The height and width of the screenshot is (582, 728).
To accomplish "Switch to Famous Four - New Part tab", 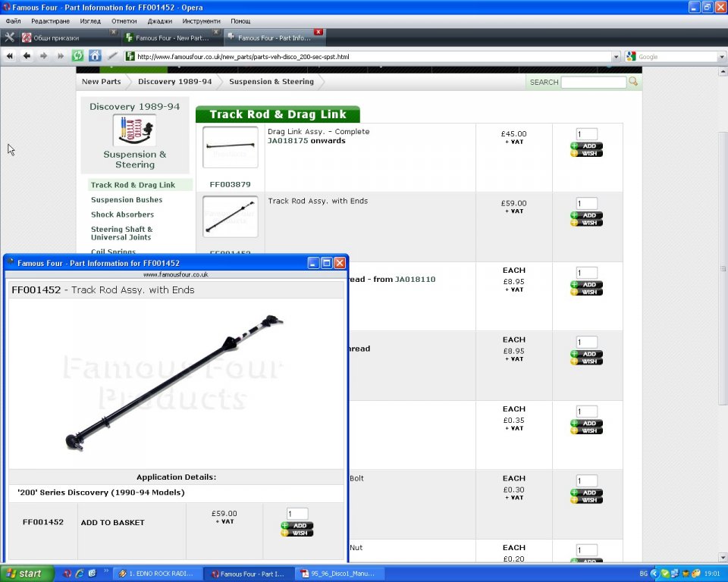I will (x=172, y=38).
